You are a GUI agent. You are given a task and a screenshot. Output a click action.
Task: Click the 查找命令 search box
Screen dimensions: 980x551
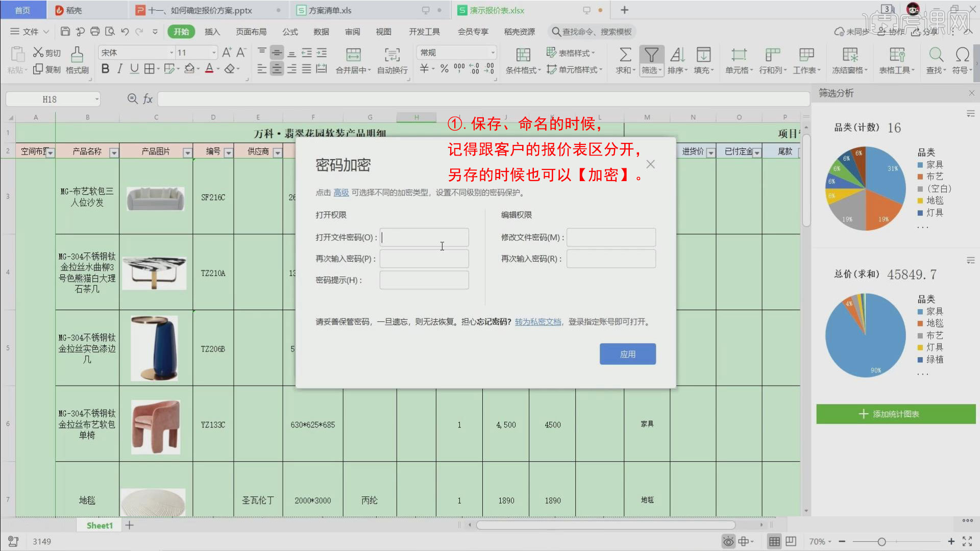coord(592,32)
